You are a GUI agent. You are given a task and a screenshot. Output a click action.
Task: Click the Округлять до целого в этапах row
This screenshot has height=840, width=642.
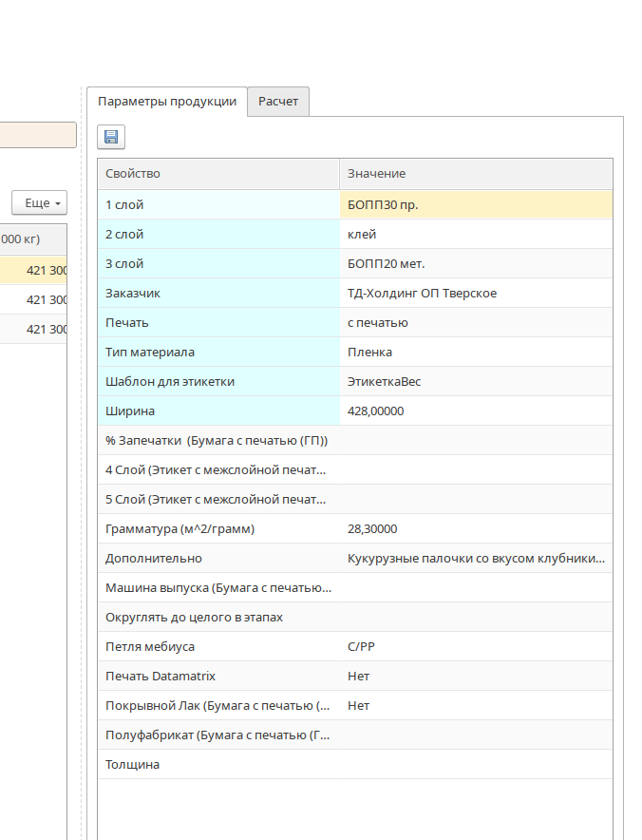point(217,617)
